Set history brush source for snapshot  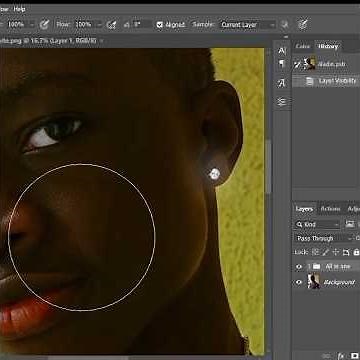pyautogui.click(x=297, y=64)
